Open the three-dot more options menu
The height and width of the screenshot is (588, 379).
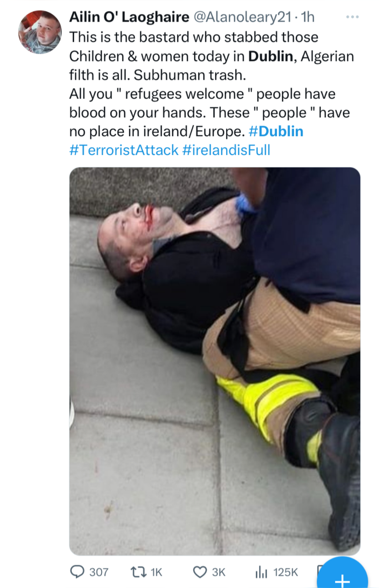pyautogui.click(x=352, y=17)
